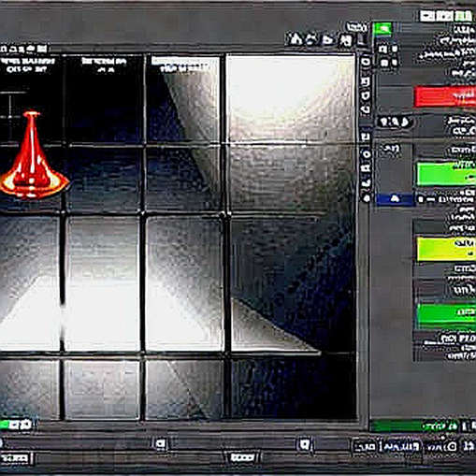Click the green icon atop the side panel
Viewport: 476px width, 476px height.
tap(382, 29)
